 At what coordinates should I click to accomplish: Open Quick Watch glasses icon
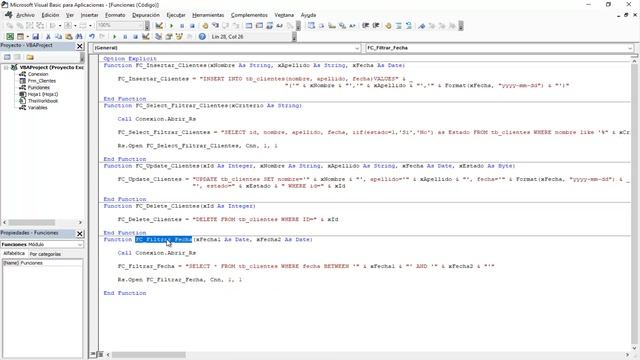280,26
